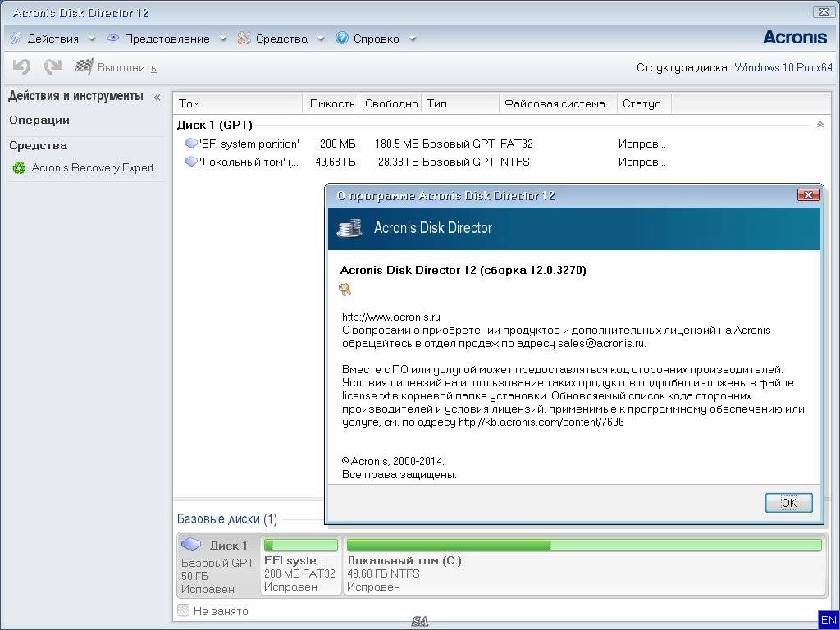Expand the Действия dropdown arrow
The image size is (840, 630).
click(92, 39)
